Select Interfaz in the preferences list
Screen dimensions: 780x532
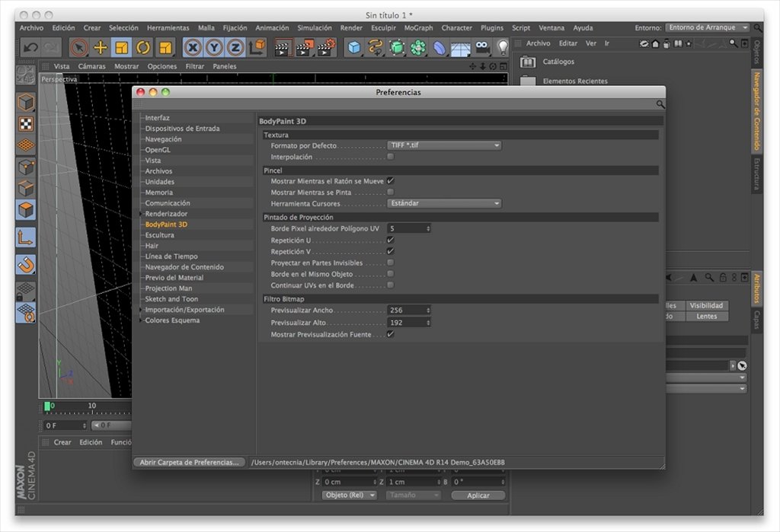pos(157,118)
